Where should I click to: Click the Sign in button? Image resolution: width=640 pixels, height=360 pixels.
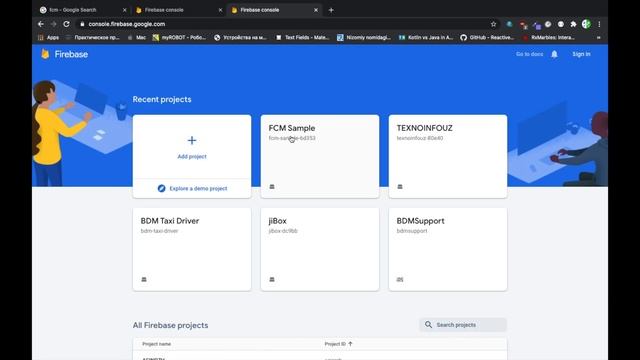[x=581, y=54]
